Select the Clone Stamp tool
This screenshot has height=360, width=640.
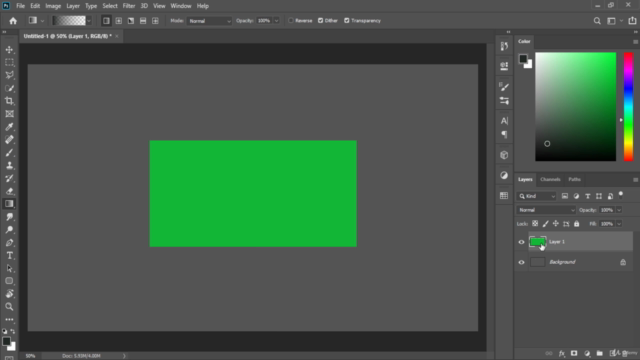tap(9, 165)
